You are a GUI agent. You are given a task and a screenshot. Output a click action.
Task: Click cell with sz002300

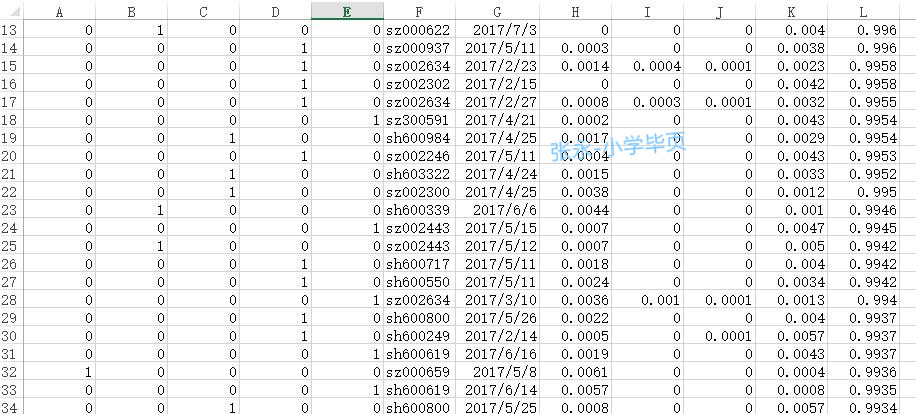tap(419, 192)
